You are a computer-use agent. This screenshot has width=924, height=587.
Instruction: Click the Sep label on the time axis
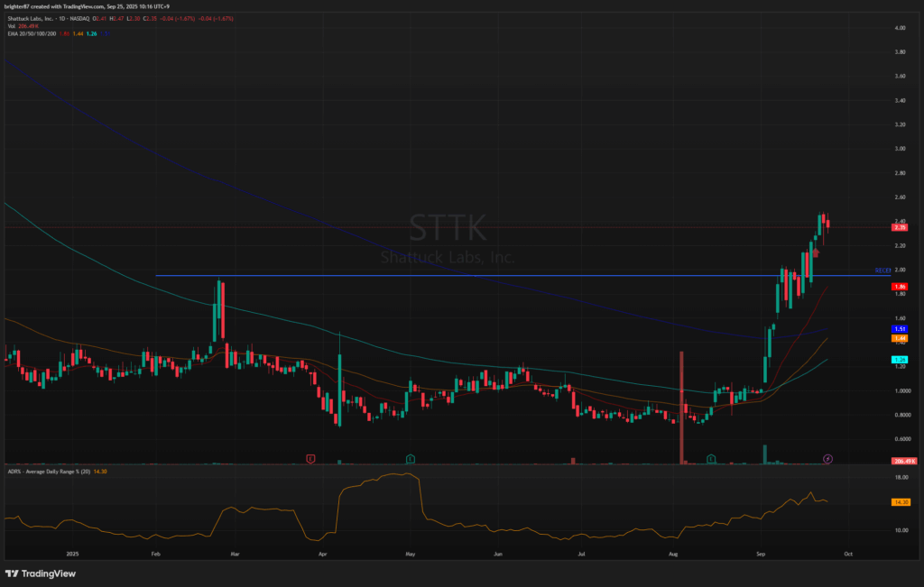(x=761, y=554)
